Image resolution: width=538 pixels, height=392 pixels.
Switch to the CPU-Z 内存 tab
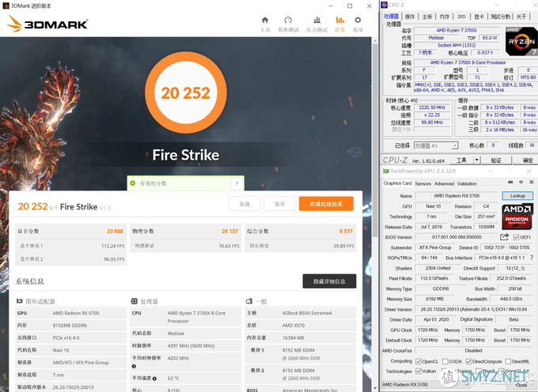click(x=445, y=17)
